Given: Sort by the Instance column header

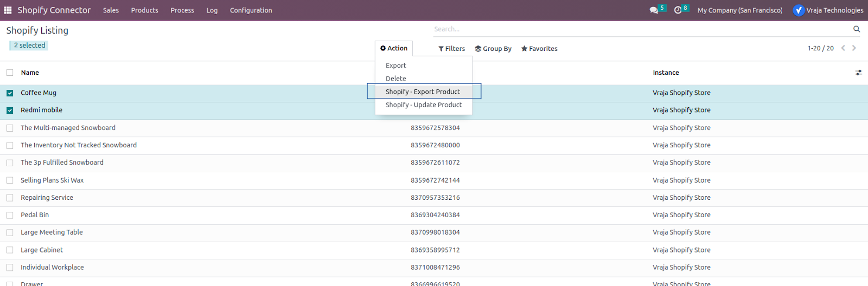Looking at the screenshot, I should click(x=666, y=73).
